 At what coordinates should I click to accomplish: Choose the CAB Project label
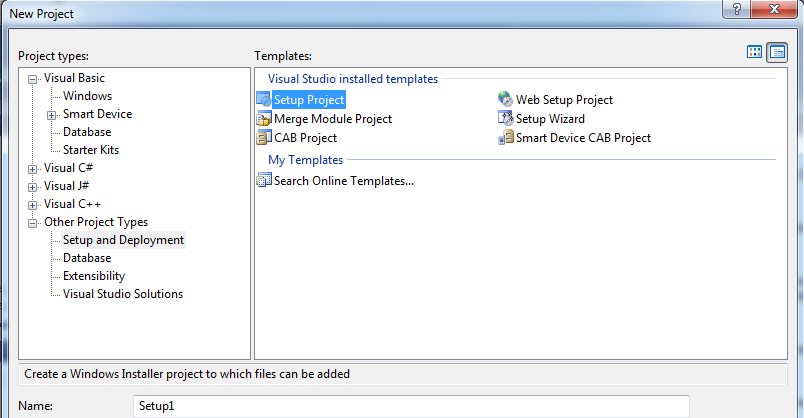(306, 137)
